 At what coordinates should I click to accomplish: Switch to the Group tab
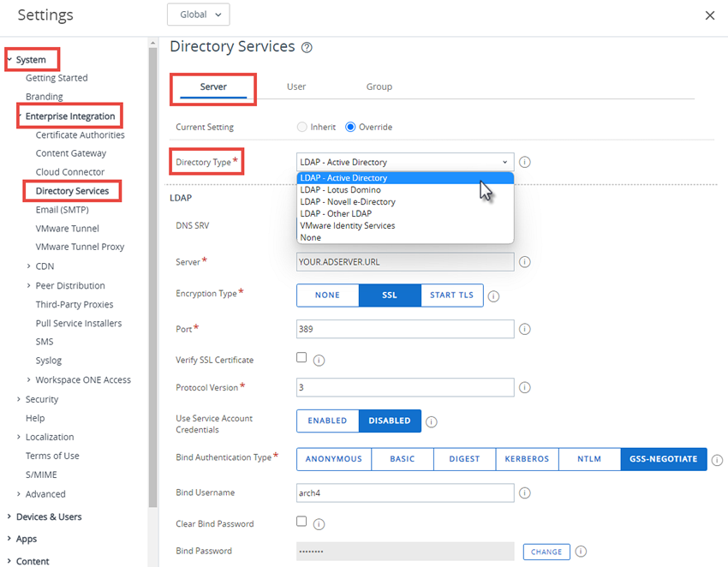coord(379,87)
